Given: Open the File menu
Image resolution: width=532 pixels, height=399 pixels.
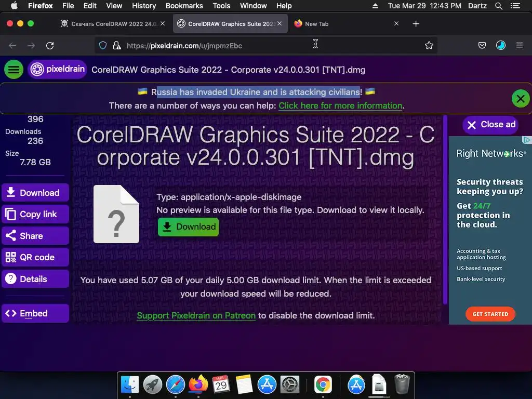Looking at the screenshot, I should pos(68,6).
